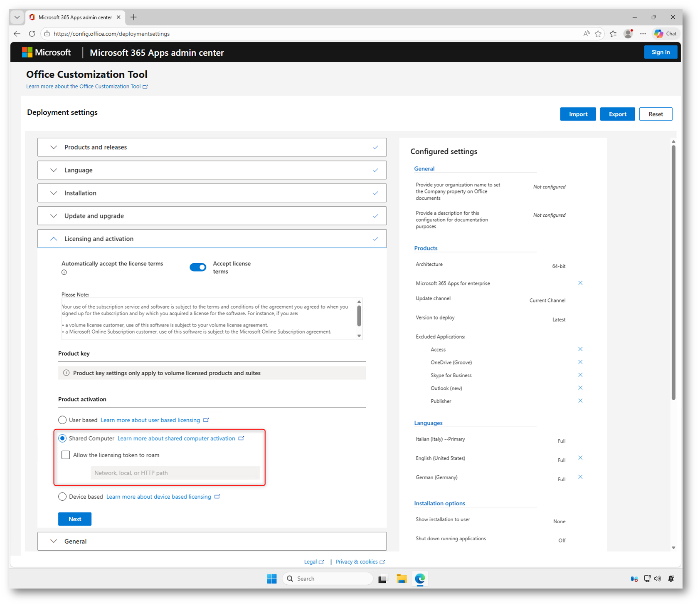Image resolution: width=700 pixels, height=606 pixels.
Task: Remove German (Germany) language
Action: click(x=580, y=477)
